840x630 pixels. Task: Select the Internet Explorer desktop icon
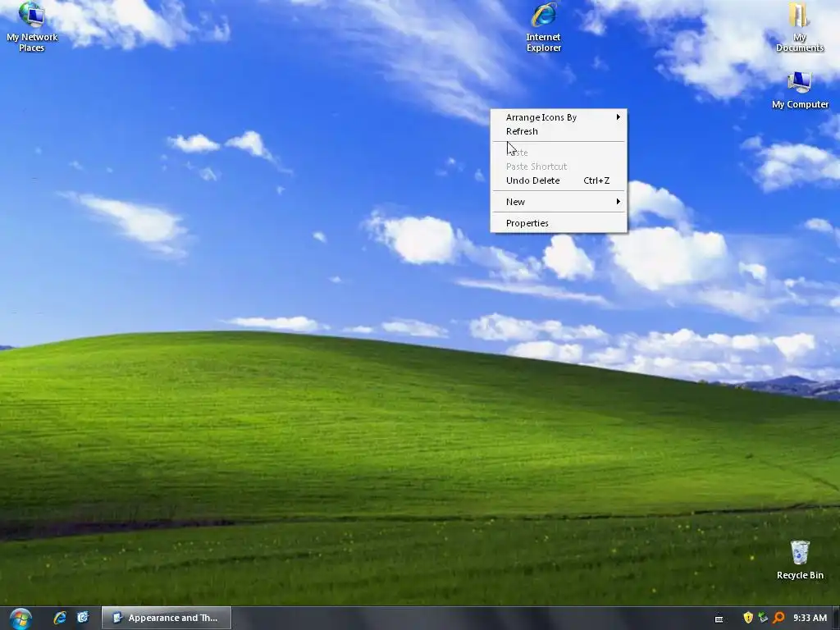(543, 27)
